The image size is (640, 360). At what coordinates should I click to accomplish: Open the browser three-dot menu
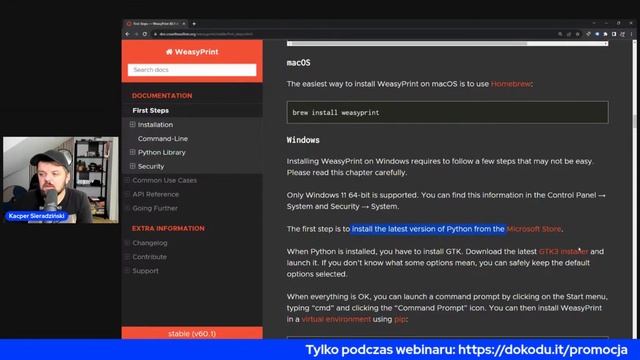coord(631,34)
